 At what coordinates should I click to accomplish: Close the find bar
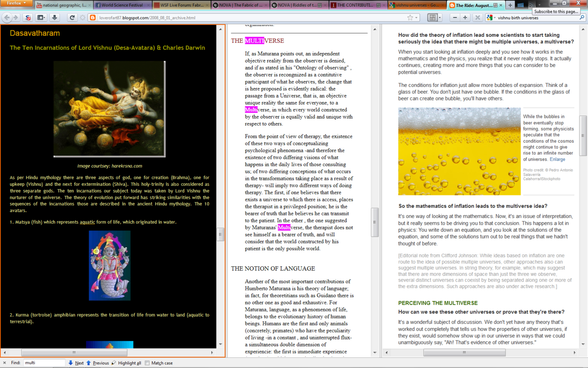[x=4, y=363]
